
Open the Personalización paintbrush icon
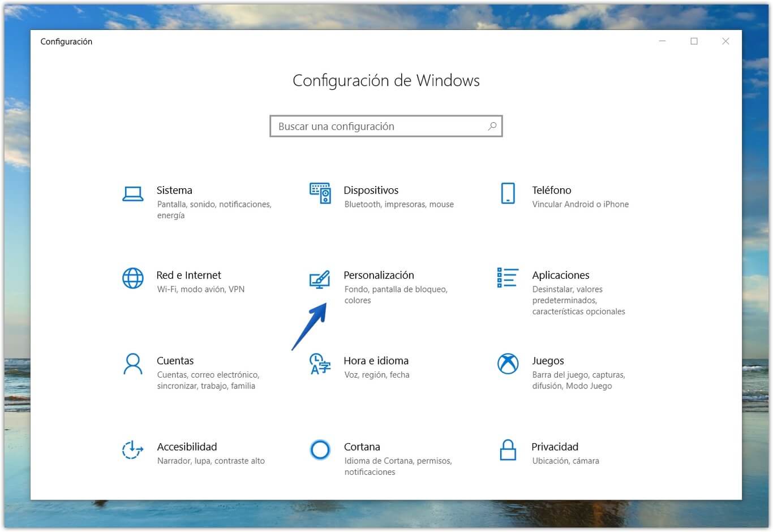pyautogui.click(x=320, y=279)
